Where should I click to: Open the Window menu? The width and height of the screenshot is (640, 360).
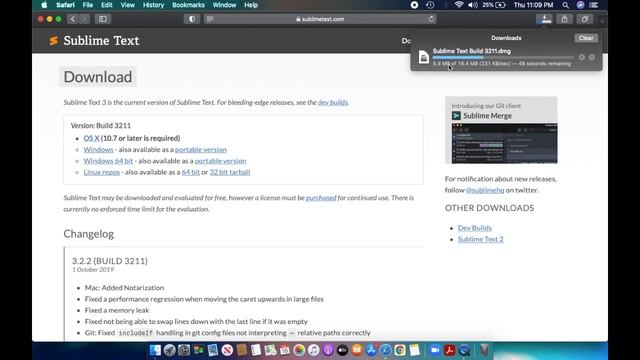224,5
